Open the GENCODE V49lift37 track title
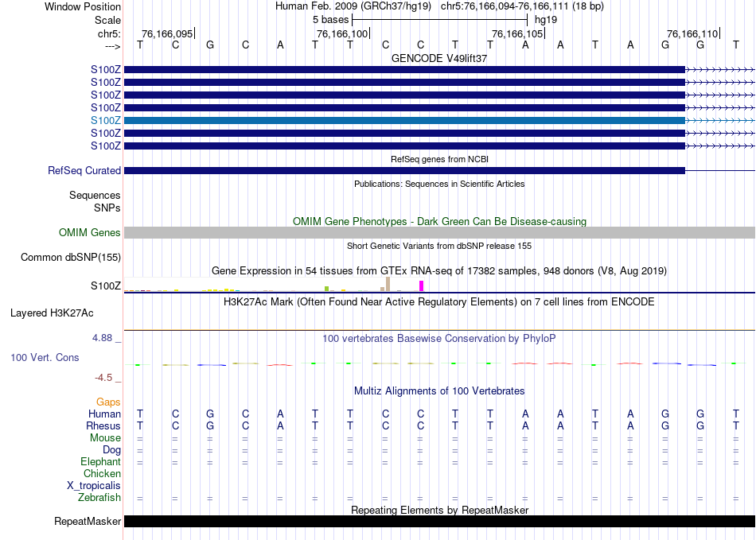Screen dimensions: 756x540 pyautogui.click(x=439, y=58)
